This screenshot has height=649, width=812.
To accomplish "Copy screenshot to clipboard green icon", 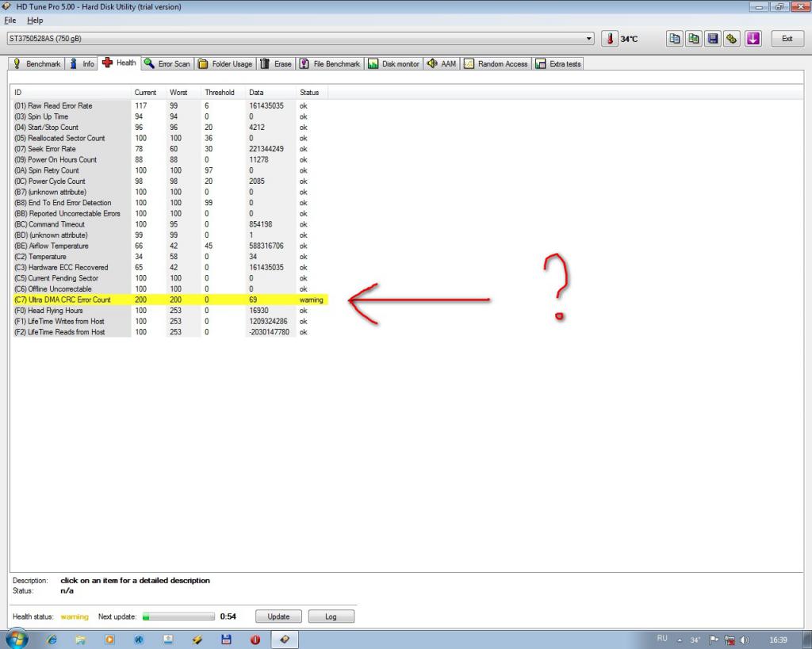I will pos(694,39).
